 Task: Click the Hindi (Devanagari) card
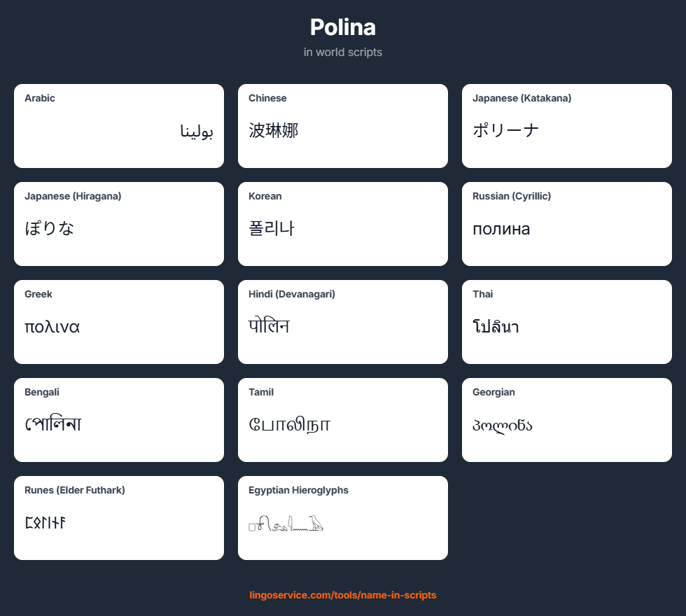coord(343,322)
